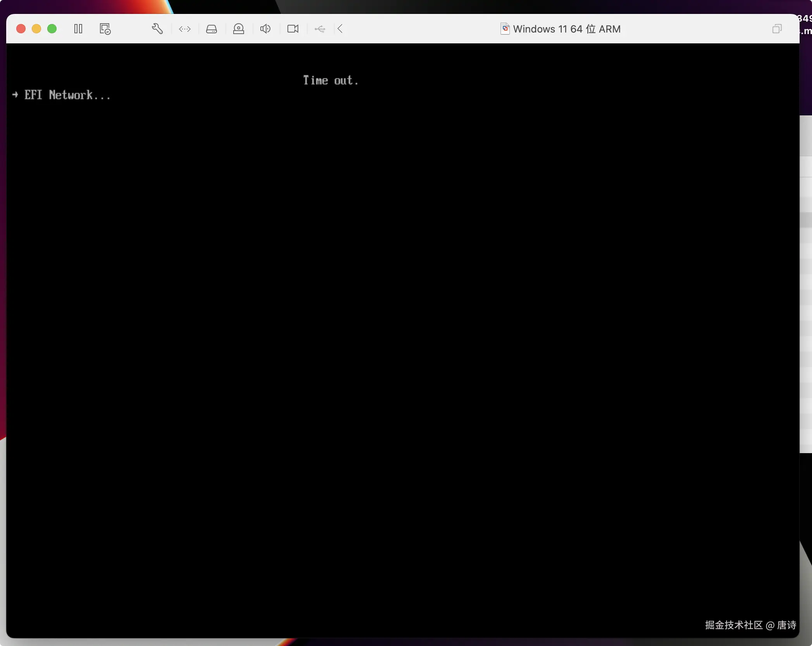Collapse the device toolbar chevron
Viewport: 812px width, 646px height.
(x=340, y=29)
